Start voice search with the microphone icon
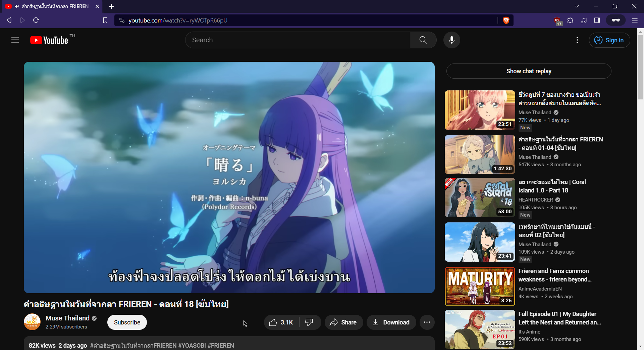Screen dimensions: 644x350 pyautogui.click(x=452, y=40)
